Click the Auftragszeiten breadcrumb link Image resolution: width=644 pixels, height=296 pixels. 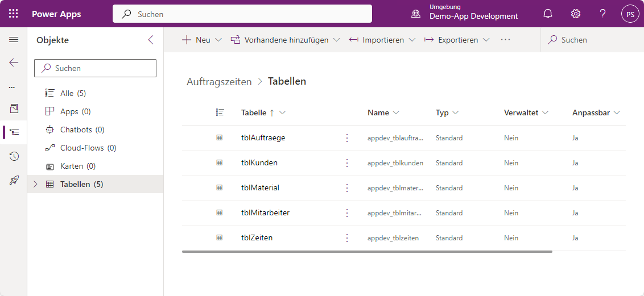coord(219,82)
